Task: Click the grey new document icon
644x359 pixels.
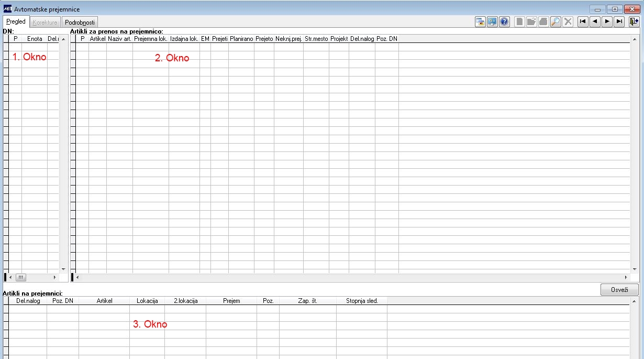Action: (x=519, y=22)
